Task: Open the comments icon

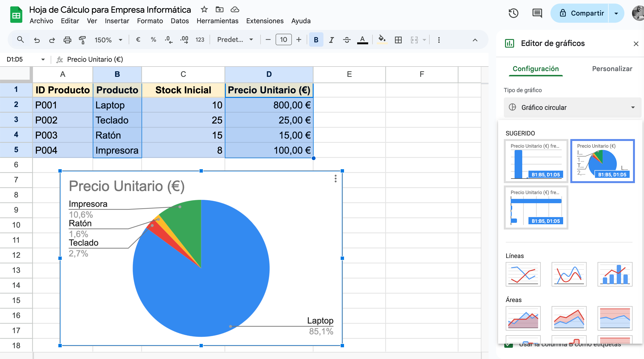Action: coord(537,13)
